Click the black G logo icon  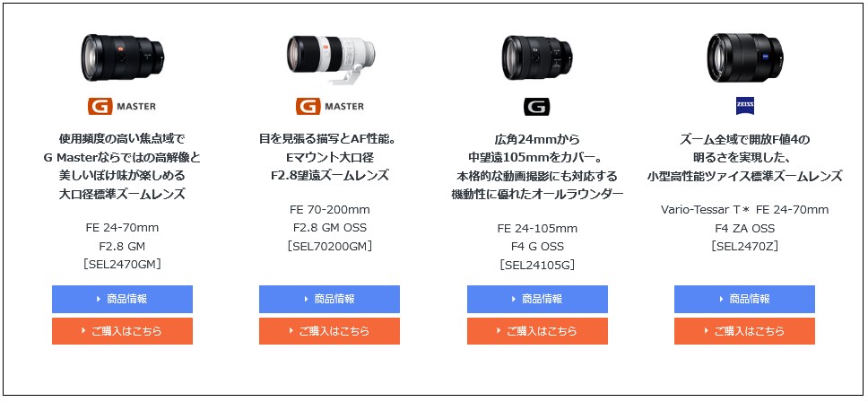[x=537, y=106]
